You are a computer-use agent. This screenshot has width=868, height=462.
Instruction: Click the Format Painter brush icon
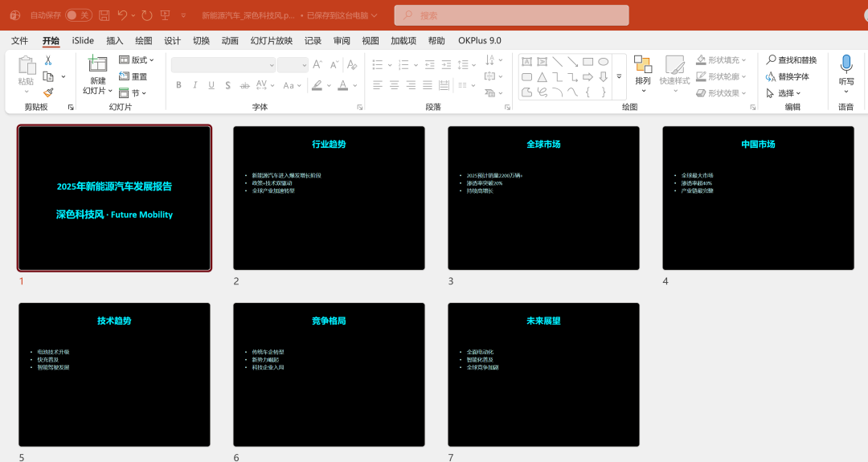(x=48, y=92)
